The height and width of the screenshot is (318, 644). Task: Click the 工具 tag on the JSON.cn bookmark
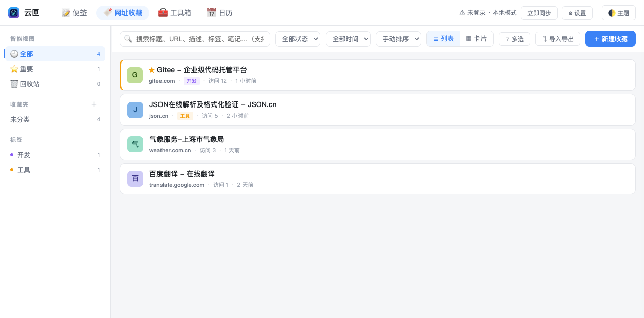click(185, 116)
